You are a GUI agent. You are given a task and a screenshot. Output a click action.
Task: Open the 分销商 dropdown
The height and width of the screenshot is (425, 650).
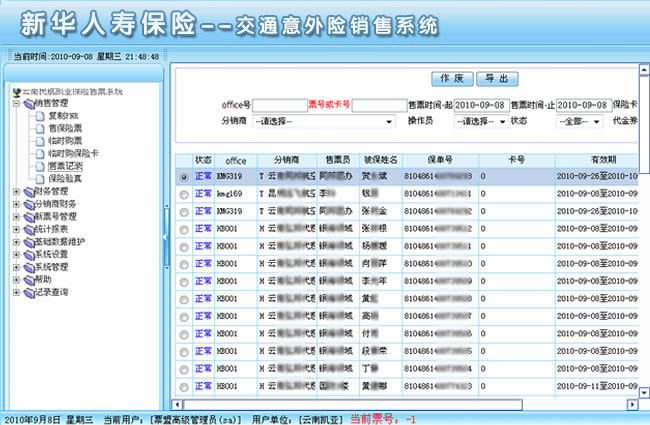[x=323, y=121]
